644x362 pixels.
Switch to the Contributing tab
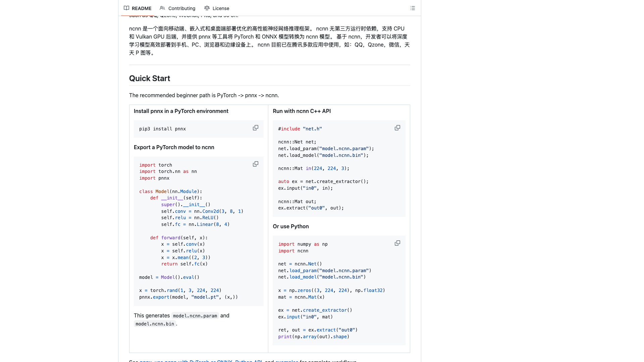[x=177, y=8]
